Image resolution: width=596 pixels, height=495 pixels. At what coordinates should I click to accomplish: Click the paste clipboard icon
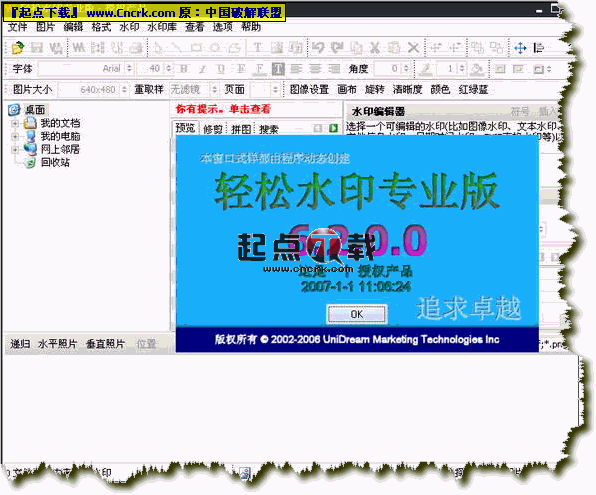394,48
